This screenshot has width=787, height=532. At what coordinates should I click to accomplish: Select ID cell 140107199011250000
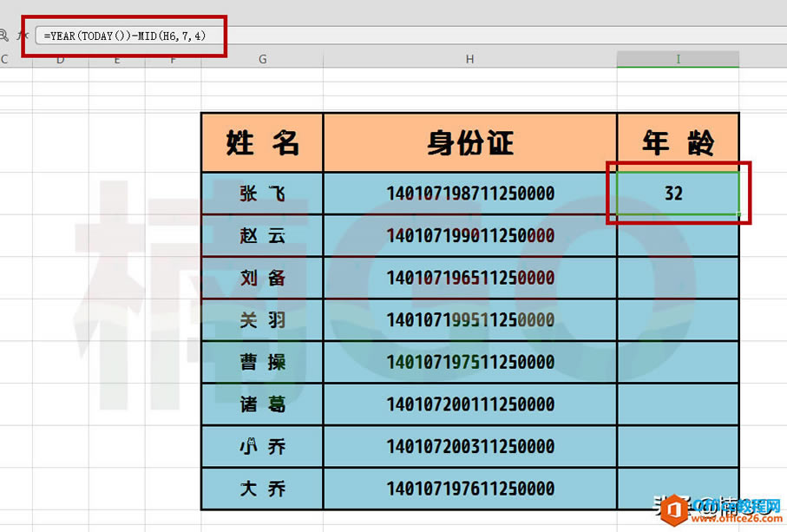point(469,235)
